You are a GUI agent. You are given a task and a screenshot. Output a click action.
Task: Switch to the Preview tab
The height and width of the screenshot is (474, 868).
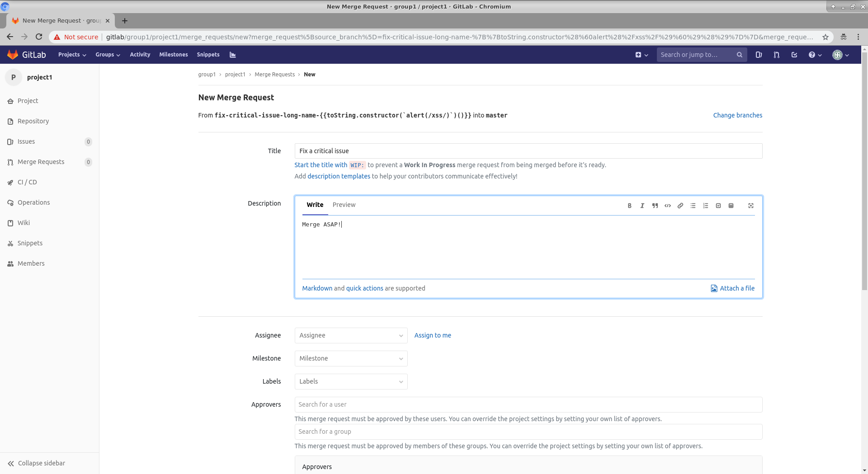(344, 205)
